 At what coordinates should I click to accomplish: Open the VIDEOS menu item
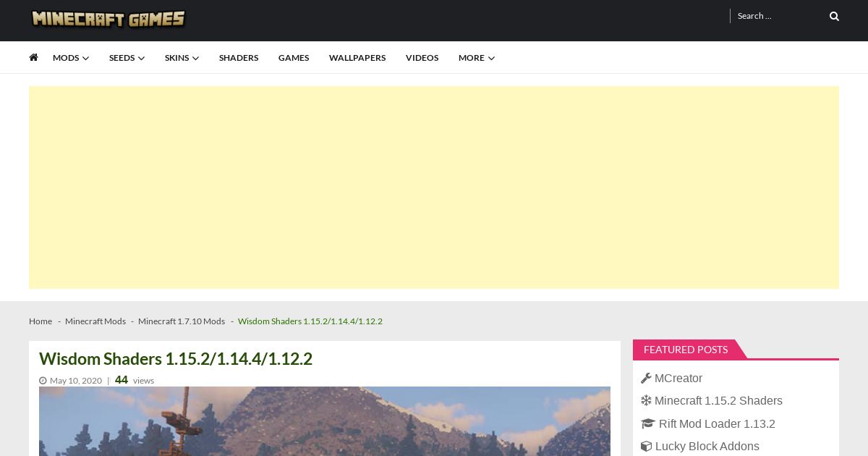[422, 58]
